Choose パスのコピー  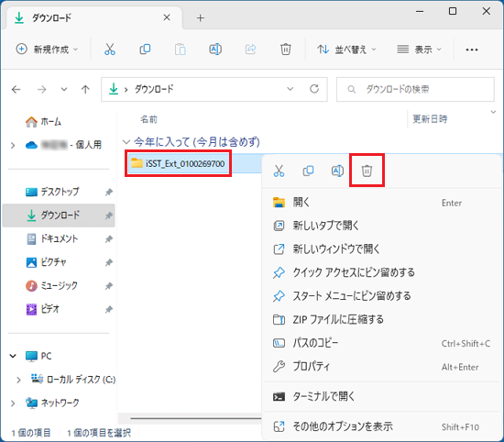click(x=382, y=343)
